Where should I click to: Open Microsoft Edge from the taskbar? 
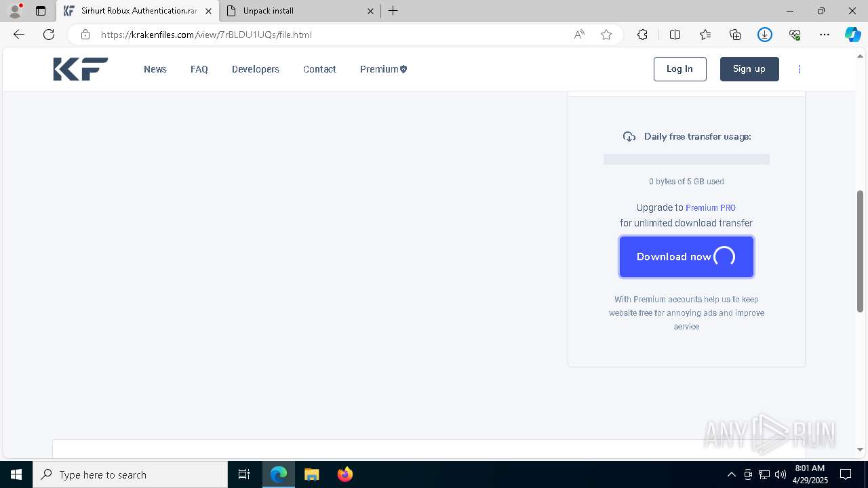coord(279,474)
